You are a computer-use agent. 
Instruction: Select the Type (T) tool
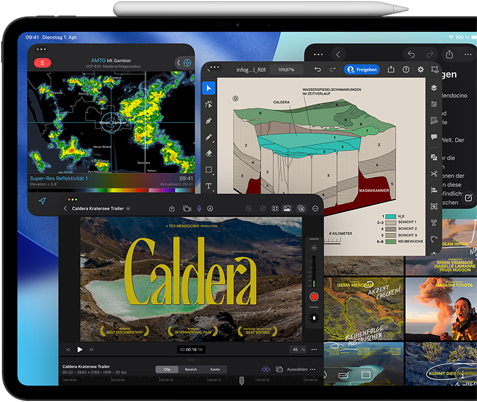click(209, 186)
